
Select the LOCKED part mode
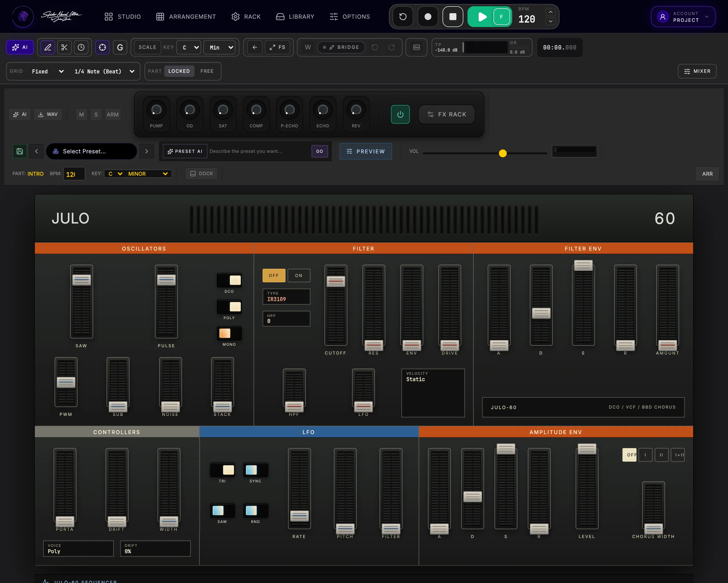[179, 71]
